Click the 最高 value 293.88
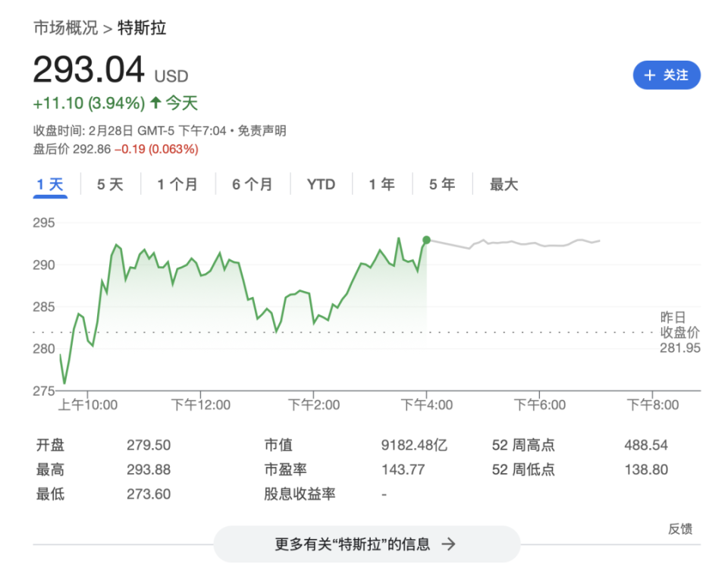 click(149, 470)
